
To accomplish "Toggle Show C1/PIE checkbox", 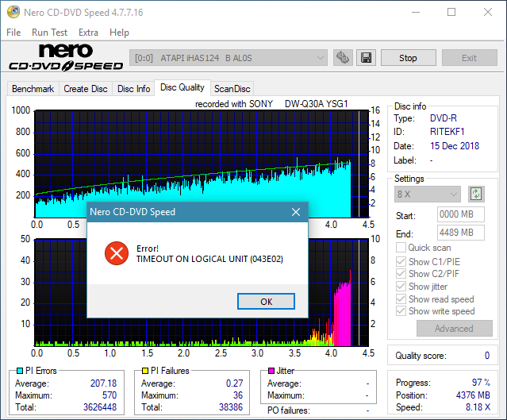I will point(401,261).
